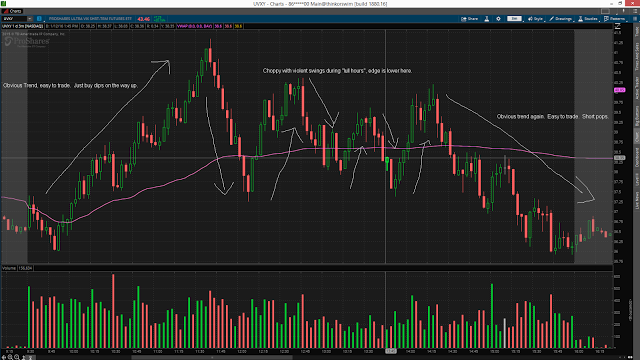Click the zoom in magnifier icon

point(17,357)
